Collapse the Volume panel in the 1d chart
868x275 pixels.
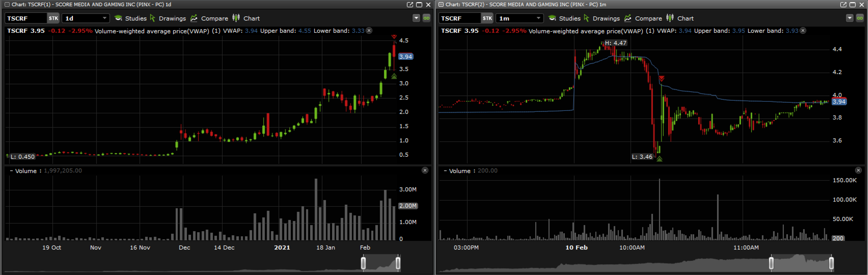(x=11, y=171)
